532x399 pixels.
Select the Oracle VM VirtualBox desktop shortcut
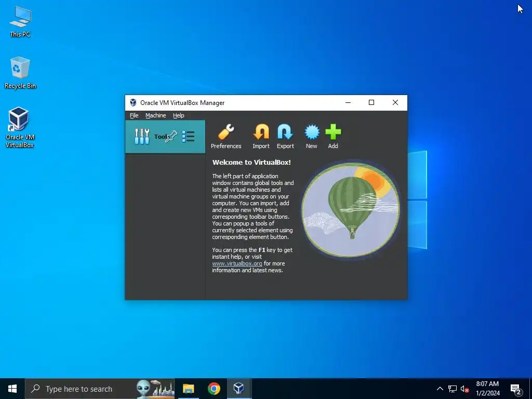tap(19, 127)
